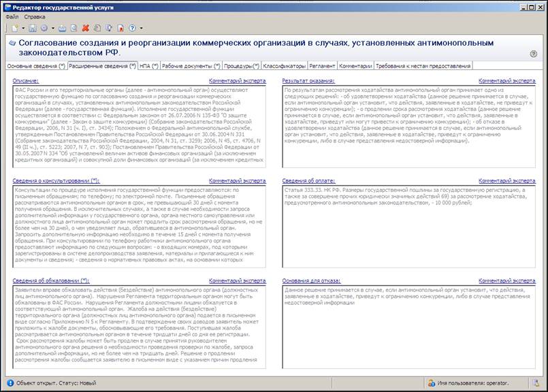
Task: Switch to the Классификаторы tab
Action: pyautogui.click(x=285, y=66)
